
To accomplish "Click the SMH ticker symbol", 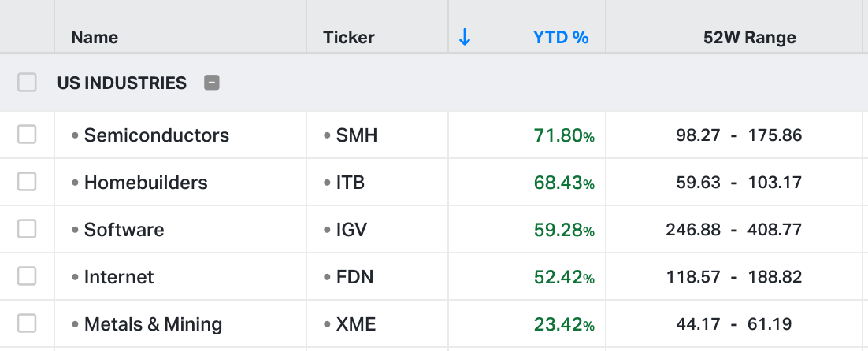I will coord(356,135).
